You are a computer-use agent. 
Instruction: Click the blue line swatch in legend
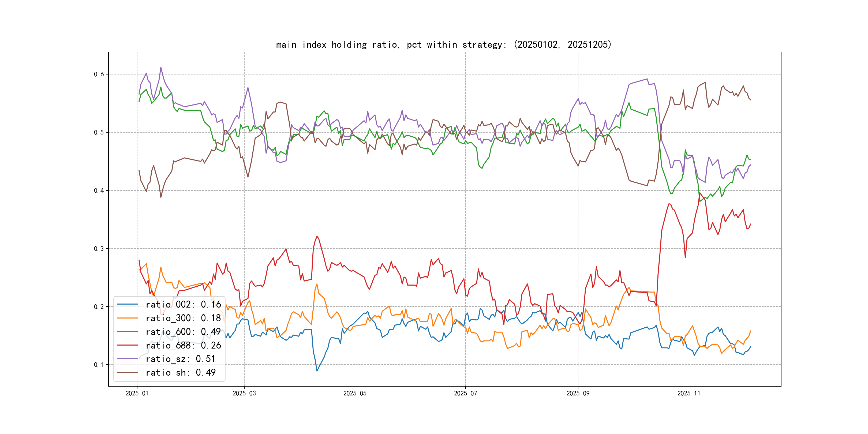pyautogui.click(x=128, y=304)
